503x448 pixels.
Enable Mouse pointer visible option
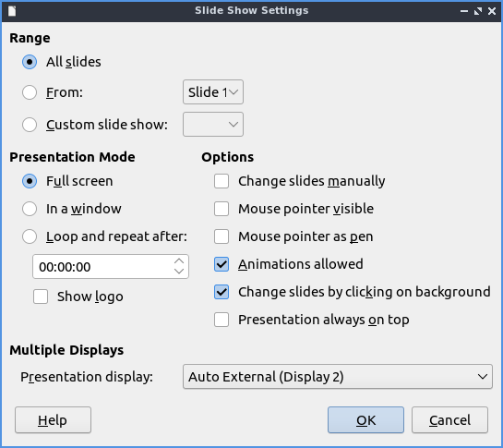tap(222, 209)
